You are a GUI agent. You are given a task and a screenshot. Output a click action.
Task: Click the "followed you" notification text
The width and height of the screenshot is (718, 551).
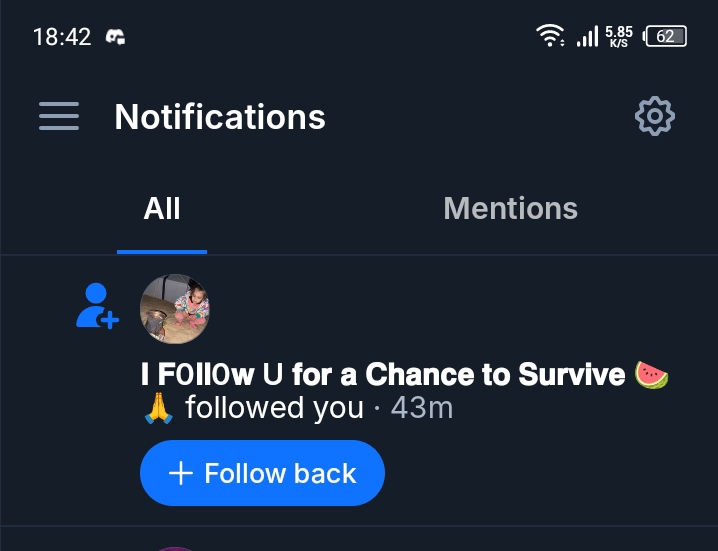coord(274,408)
